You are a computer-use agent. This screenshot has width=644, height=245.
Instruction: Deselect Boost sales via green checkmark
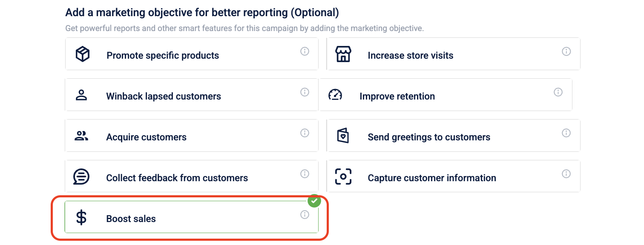[x=314, y=201]
